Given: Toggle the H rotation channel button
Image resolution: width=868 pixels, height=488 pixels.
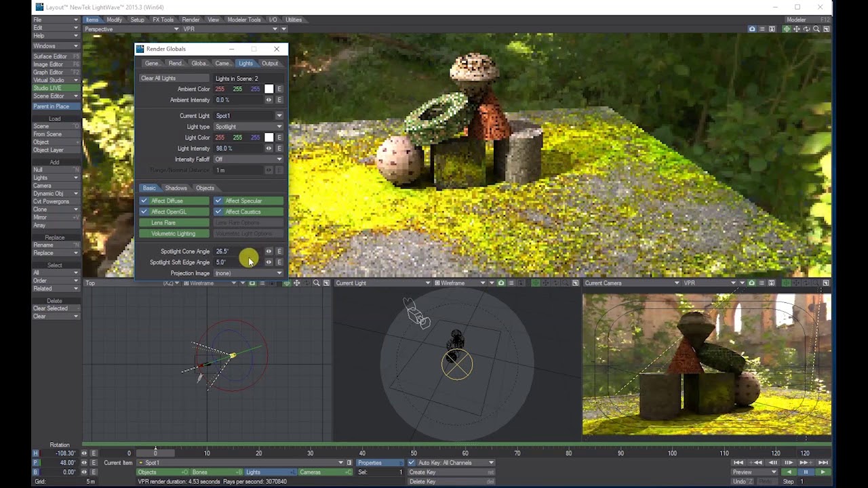Looking at the screenshot, I should (x=35, y=453).
